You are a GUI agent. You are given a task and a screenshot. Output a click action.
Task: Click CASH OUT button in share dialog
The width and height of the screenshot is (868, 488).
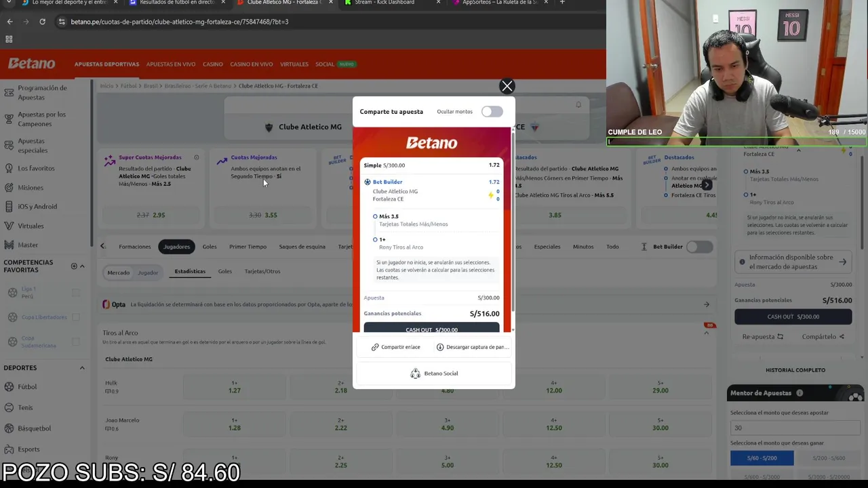[431, 329]
